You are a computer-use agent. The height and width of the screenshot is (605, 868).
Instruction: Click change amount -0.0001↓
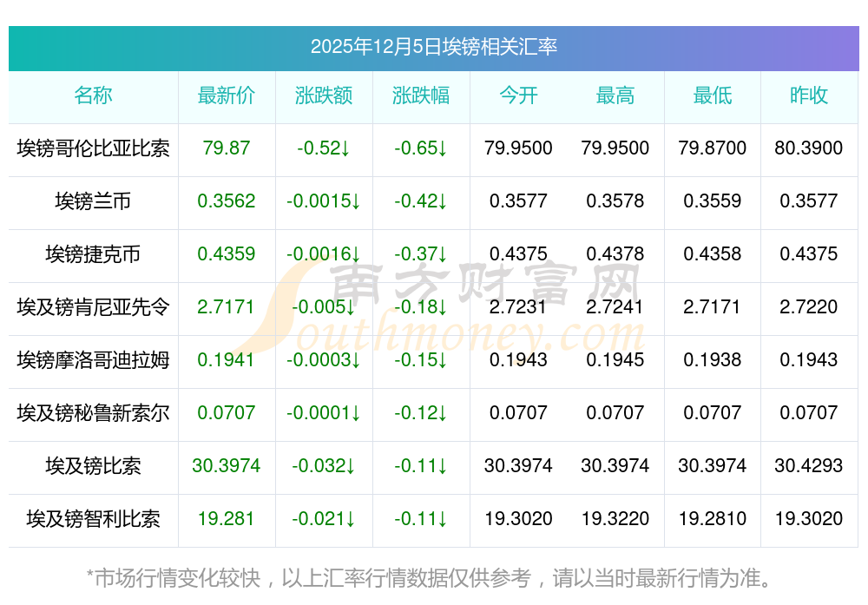[x=324, y=413]
